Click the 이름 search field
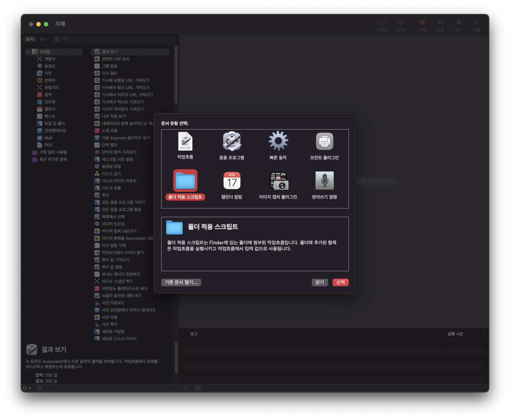Image resolution: width=510 pixels, height=420 pixels. point(114,39)
